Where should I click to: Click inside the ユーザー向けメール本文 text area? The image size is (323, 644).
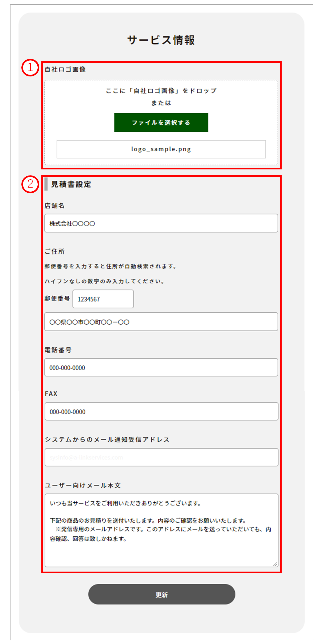(x=161, y=530)
